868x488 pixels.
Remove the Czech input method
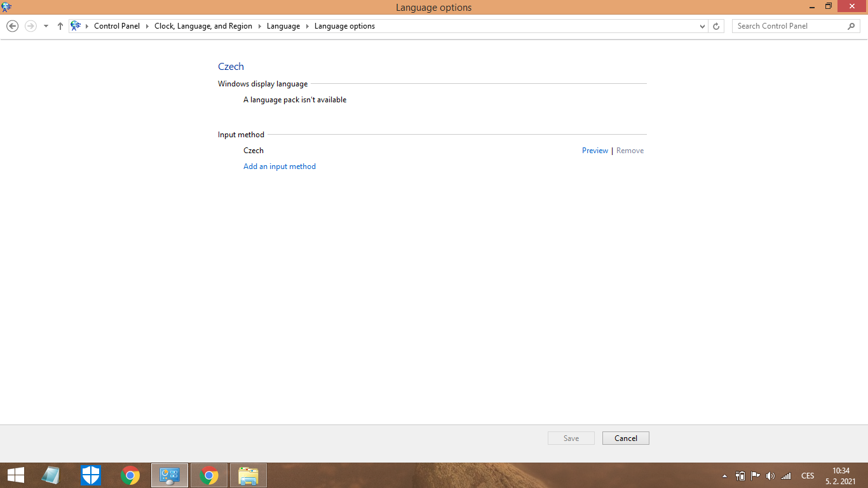630,151
